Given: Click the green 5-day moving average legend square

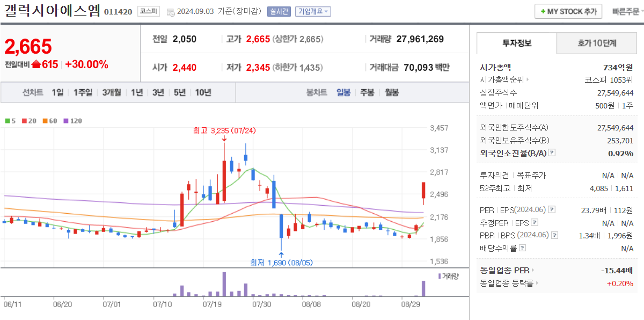Looking at the screenshot, I should (7, 121).
